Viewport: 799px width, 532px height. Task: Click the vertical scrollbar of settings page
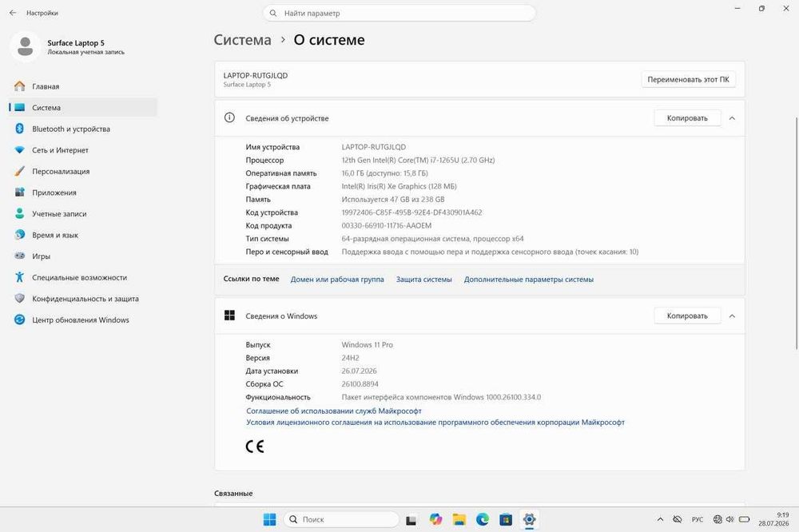pos(797,233)
